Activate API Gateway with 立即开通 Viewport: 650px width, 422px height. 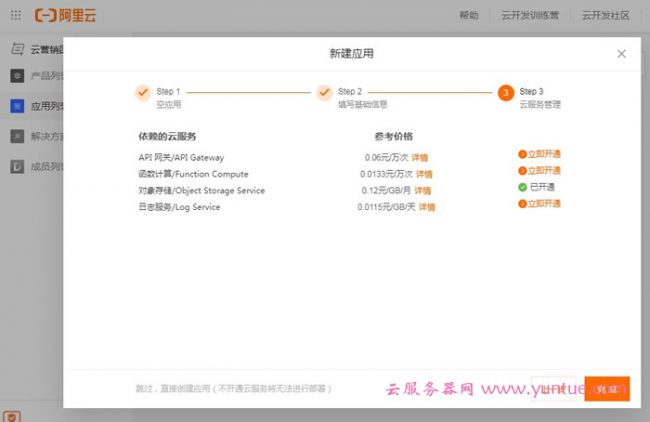point(540,154)
